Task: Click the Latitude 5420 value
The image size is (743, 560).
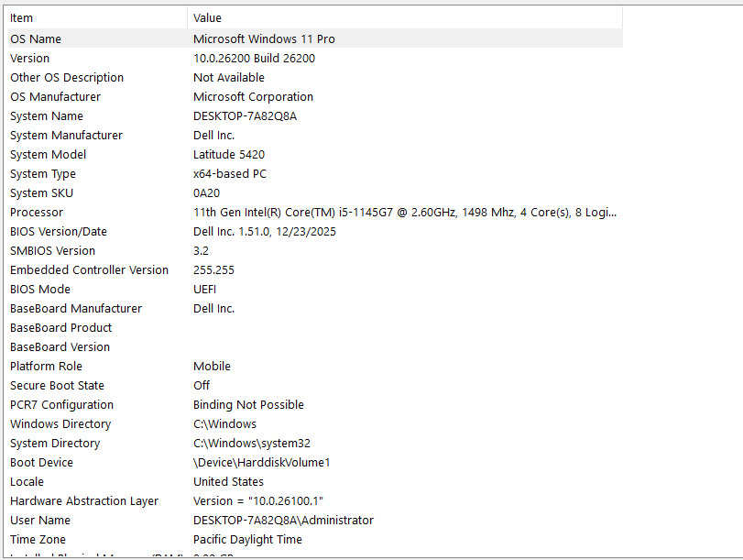Action: (229, 155)
